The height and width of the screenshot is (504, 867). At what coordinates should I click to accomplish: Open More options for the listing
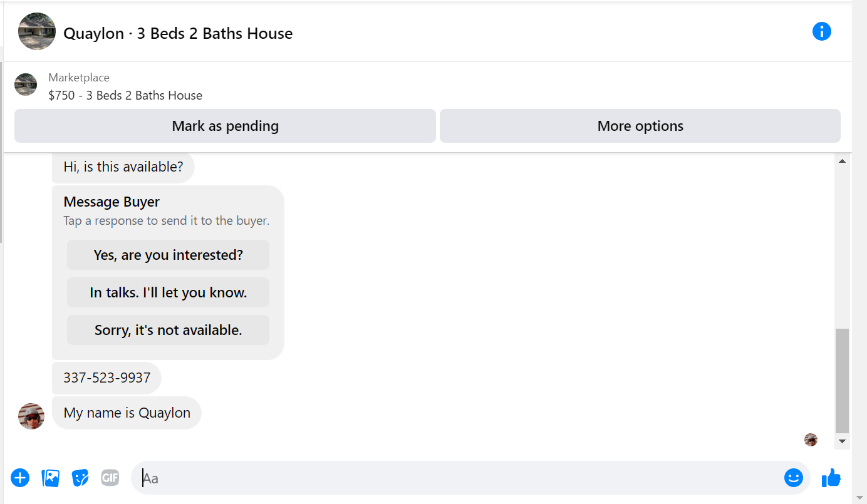coord(640,126)
